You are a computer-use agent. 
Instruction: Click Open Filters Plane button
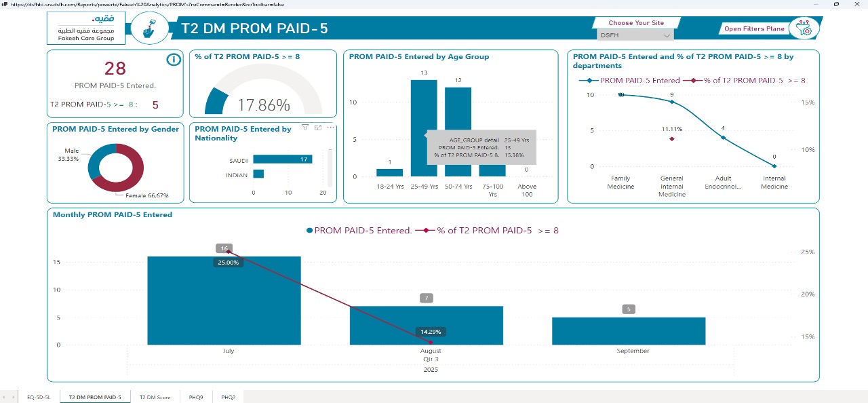(754, 28)
